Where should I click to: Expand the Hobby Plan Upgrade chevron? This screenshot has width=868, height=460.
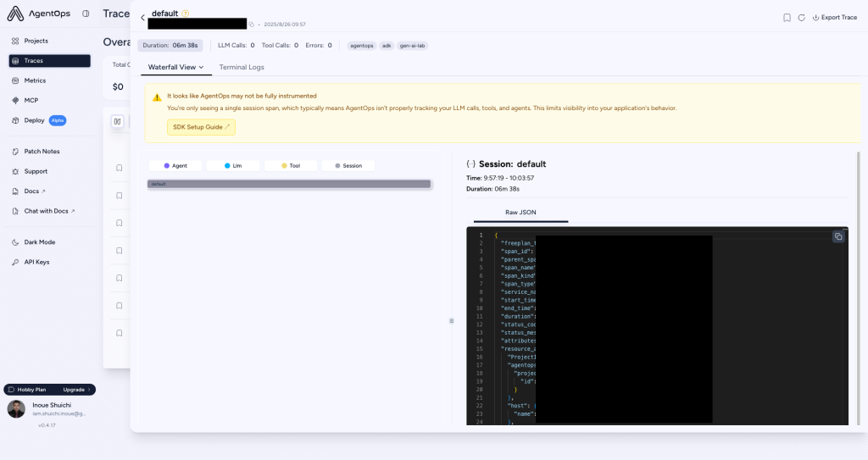tap(89, 390)
